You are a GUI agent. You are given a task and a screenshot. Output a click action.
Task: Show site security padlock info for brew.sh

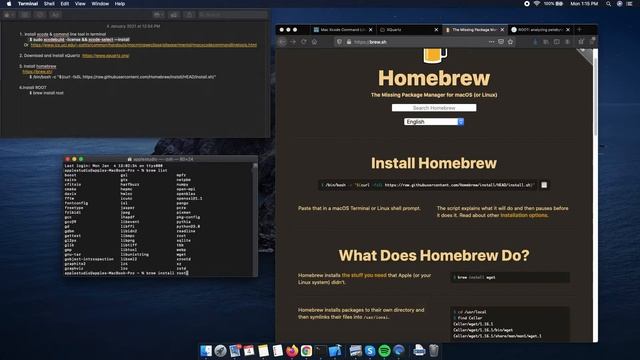point(349,42)
